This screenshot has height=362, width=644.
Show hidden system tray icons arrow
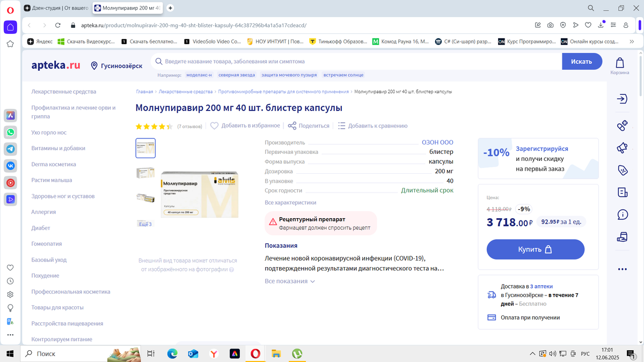click(532, 353)
